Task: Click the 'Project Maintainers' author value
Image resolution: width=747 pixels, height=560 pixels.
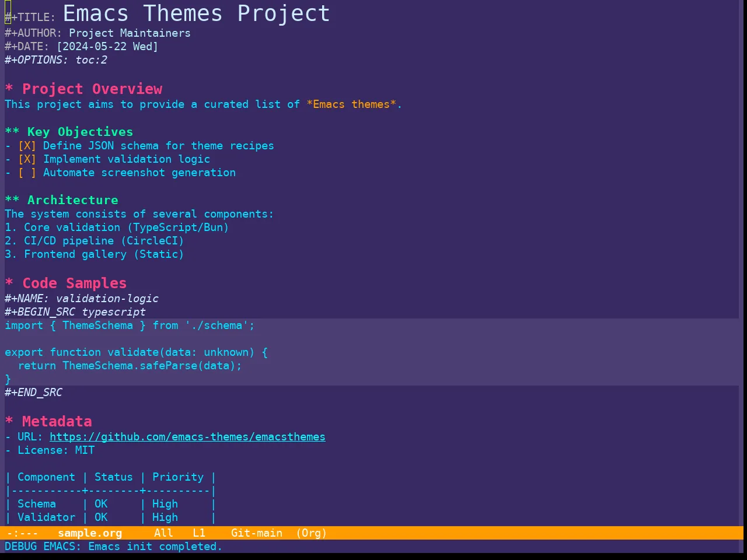Action: [130, 33]
